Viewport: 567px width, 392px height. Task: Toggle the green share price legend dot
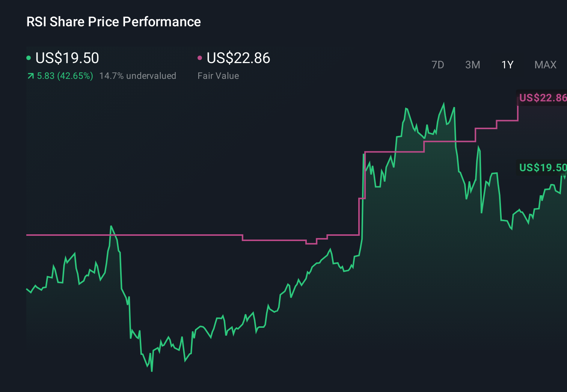coord(29,58)
